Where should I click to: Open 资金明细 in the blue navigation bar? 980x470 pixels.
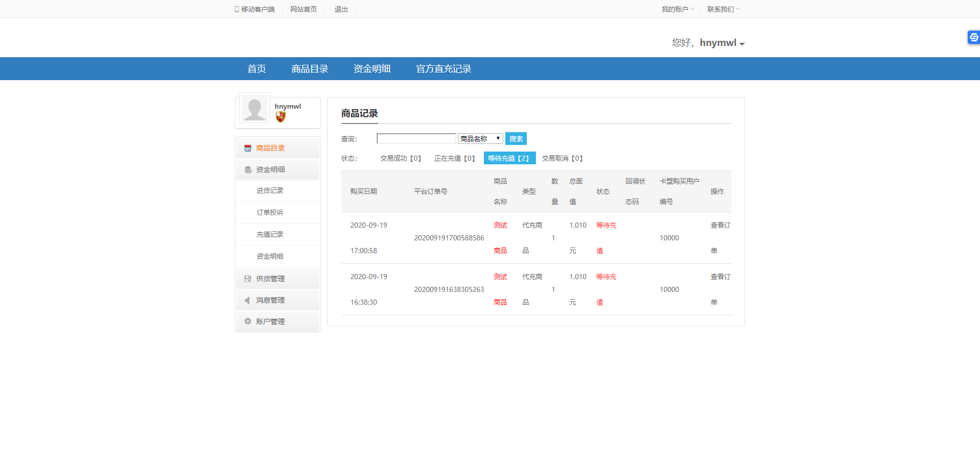pyautogui.click(x=372, y=69)
